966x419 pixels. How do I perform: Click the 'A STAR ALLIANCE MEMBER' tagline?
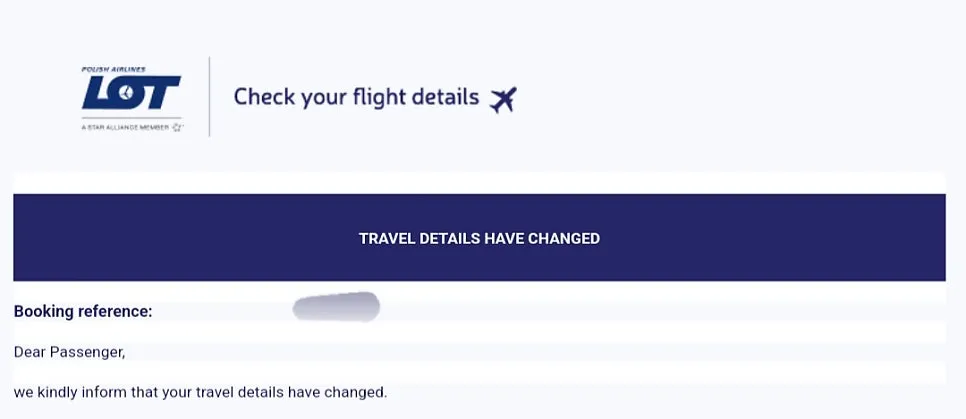[125, 127]
